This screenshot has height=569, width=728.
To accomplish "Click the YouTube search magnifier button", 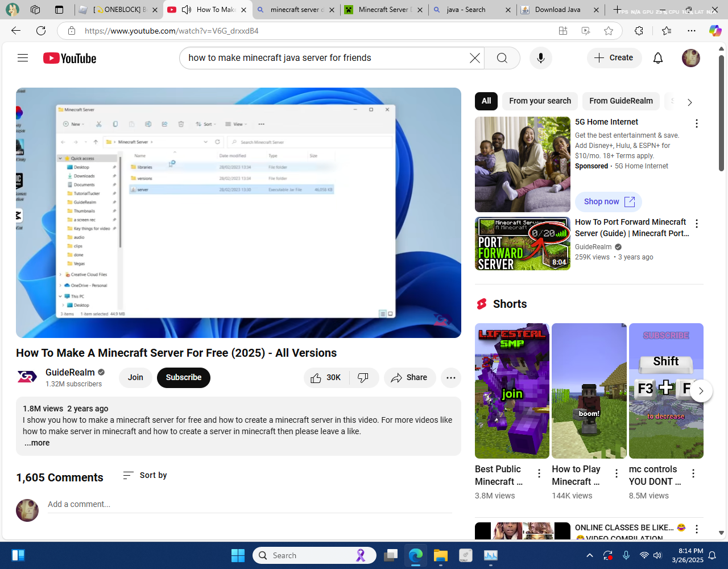I will tap(502, 58).
